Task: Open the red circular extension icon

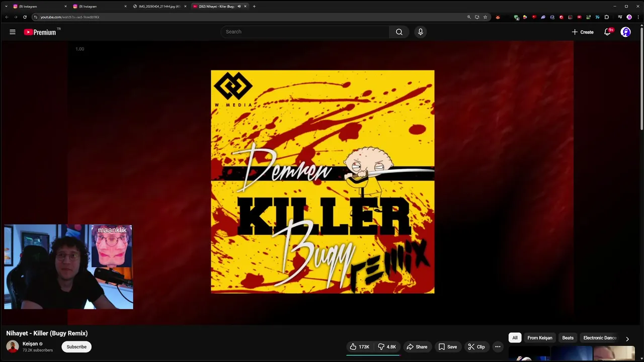Action: [561, 17]
